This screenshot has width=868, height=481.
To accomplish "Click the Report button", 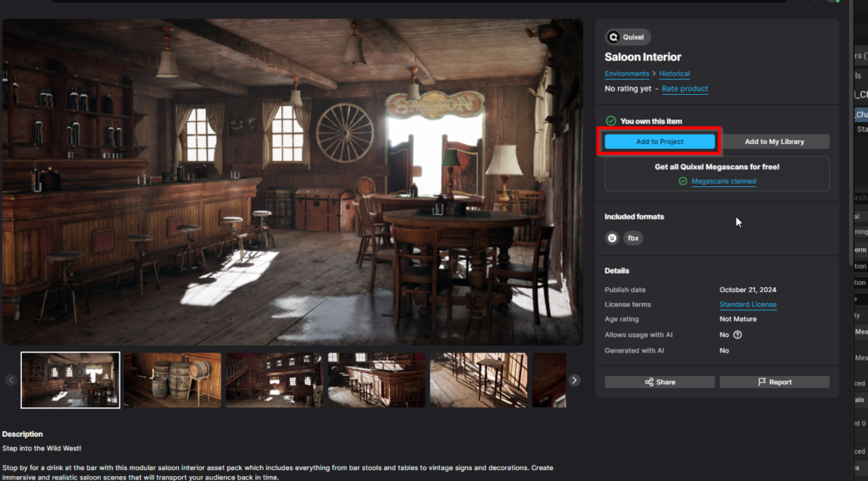I will tap(774, 382).
